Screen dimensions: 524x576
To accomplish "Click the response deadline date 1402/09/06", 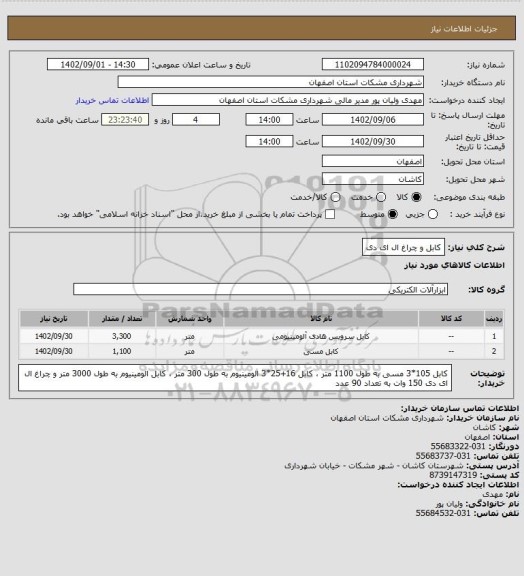I will [x=373, y=120].
